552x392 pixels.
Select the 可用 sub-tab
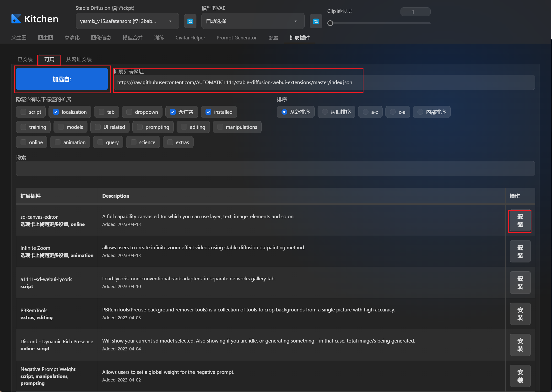[x=49, y=59]
